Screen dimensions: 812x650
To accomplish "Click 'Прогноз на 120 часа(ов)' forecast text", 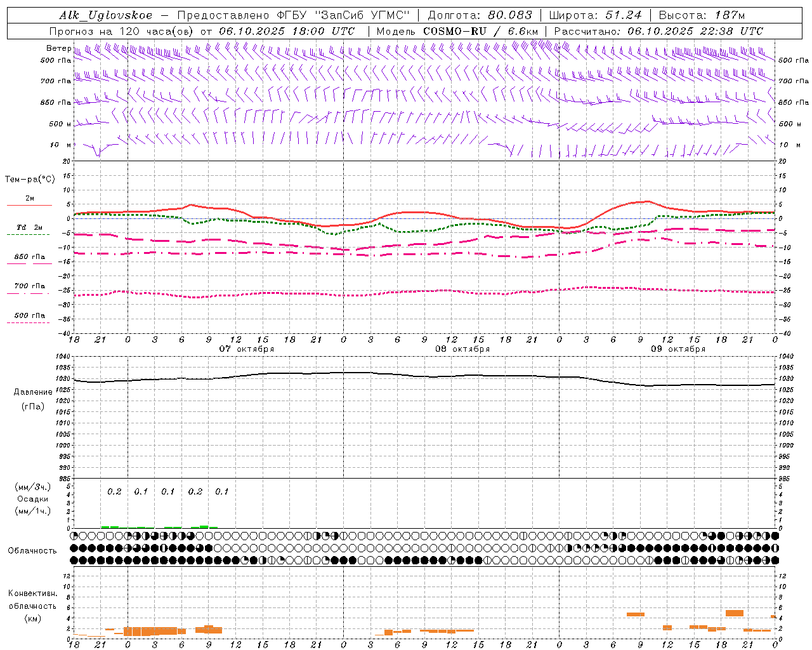I will [x=122, y=31].
